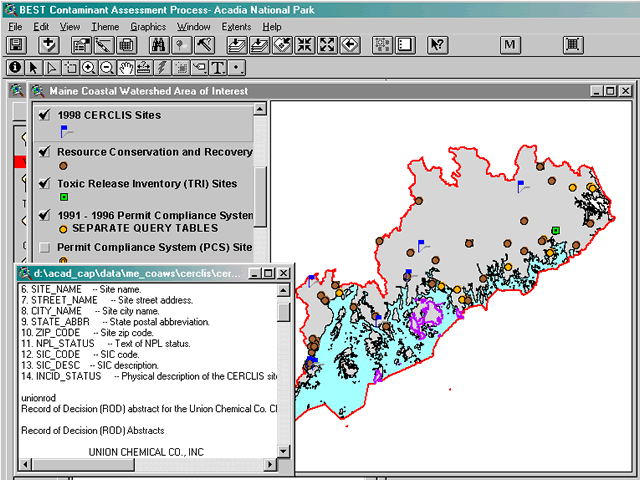
Task: Click the toolbar button with inward arrows
Action: (x=304, y=45)
